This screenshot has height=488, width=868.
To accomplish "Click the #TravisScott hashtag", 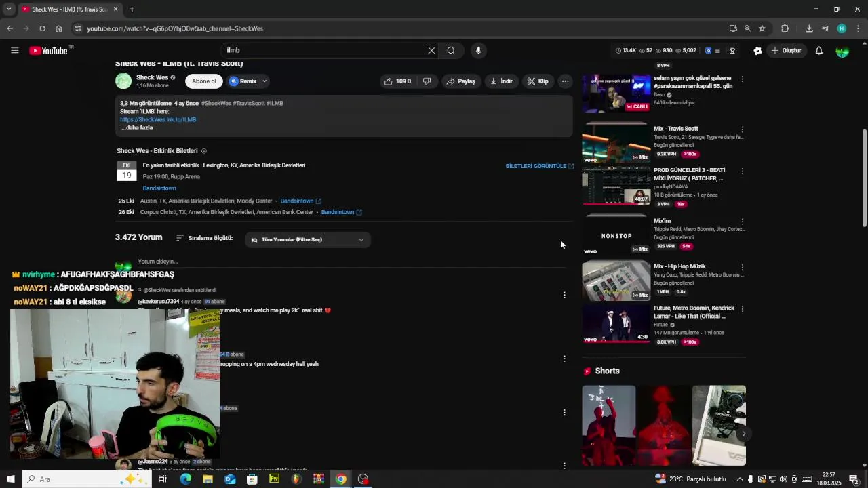I will (249, 103).
